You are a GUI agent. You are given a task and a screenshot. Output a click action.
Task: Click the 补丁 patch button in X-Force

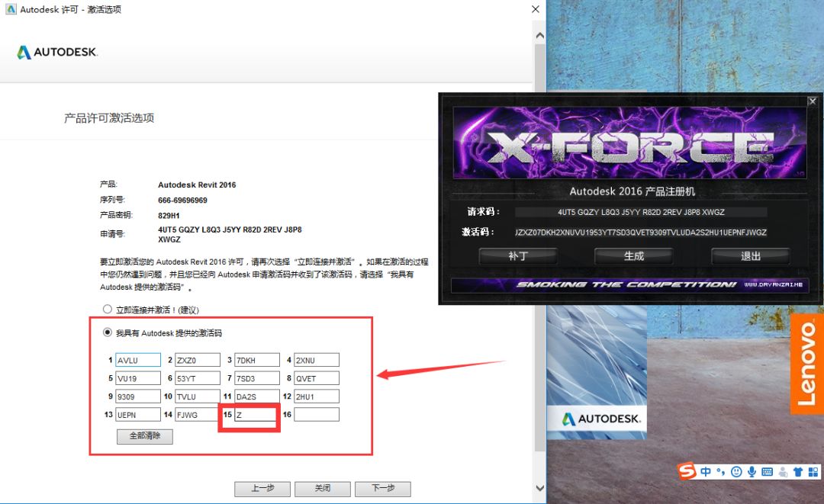pos(517,256)
